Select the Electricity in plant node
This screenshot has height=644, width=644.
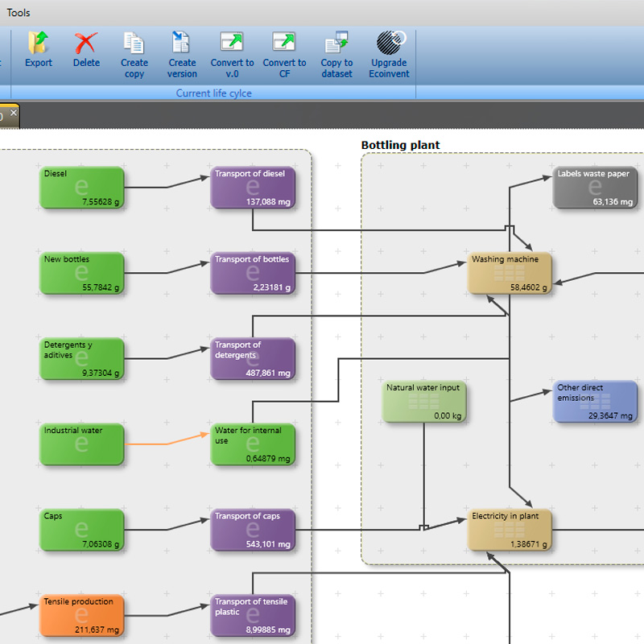click(x=510, y=530)
